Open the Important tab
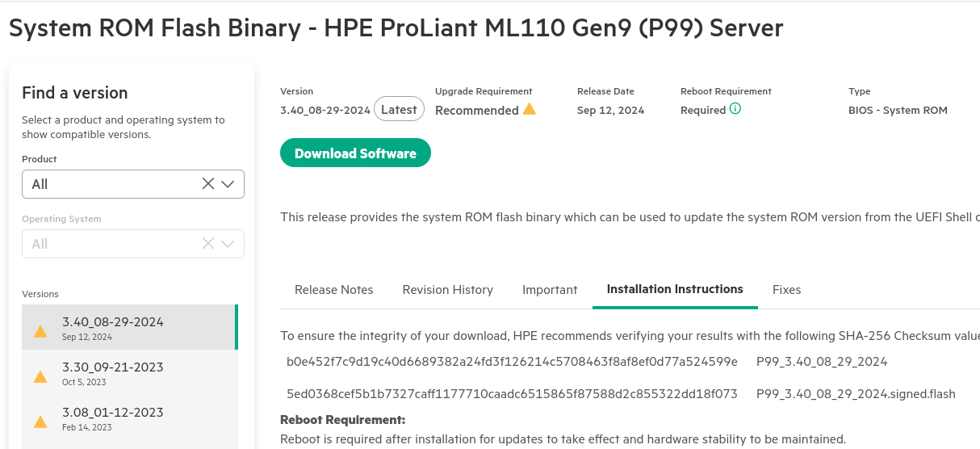980x449 pixels. 550,289
